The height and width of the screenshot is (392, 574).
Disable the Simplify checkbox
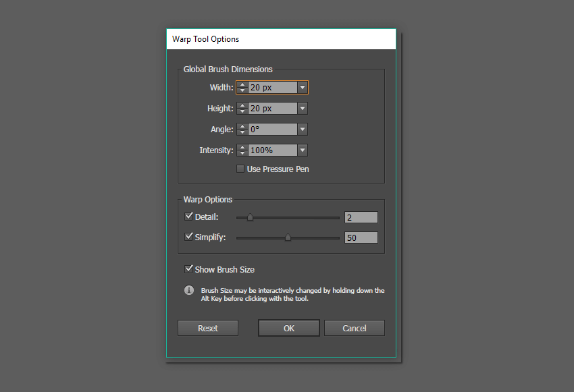(x=189, y=237)
